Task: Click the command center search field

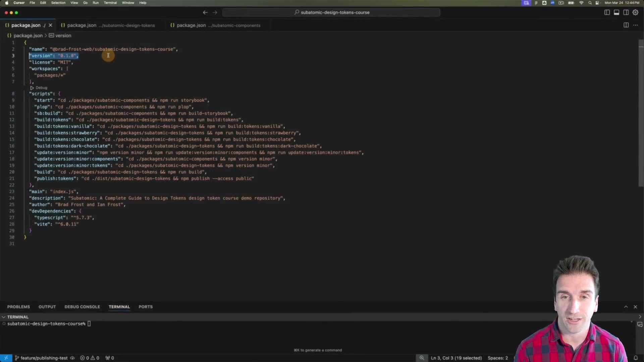Action: tap(331, 12)
